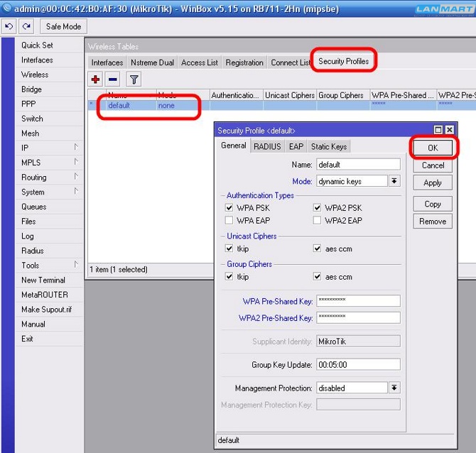Viewport: 476px width, 453px height.
Task: Expand the Routing submenu
Action: tap(76, 177)
